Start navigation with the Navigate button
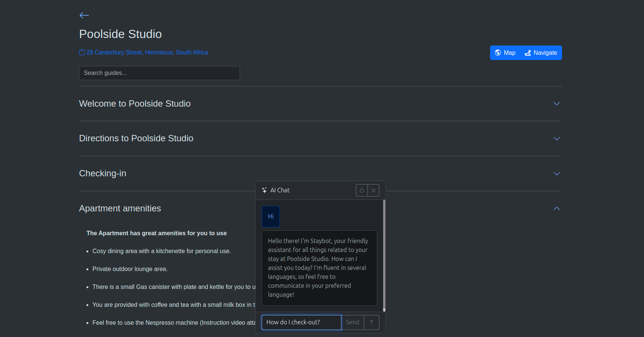This screenshot has width=644, height=337. [x=541, y=53]
